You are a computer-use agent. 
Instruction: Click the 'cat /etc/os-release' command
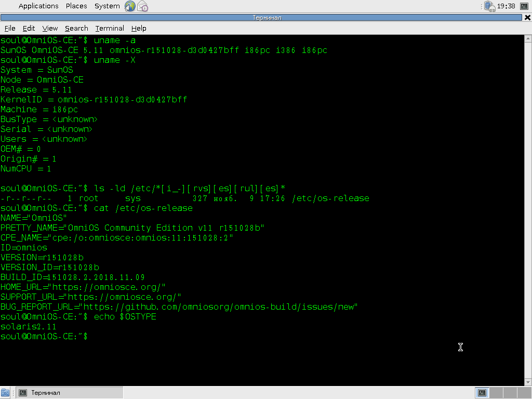pyautogui.click(x=143, y=208)
